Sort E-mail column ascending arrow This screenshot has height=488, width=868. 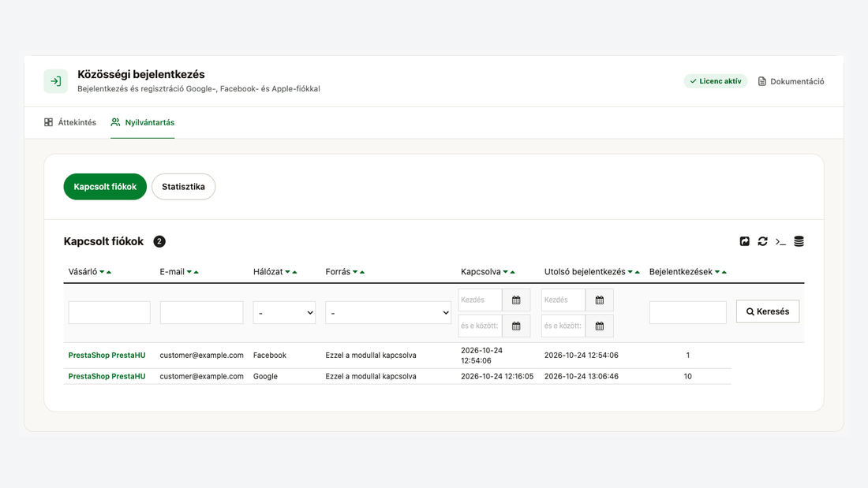196,272
